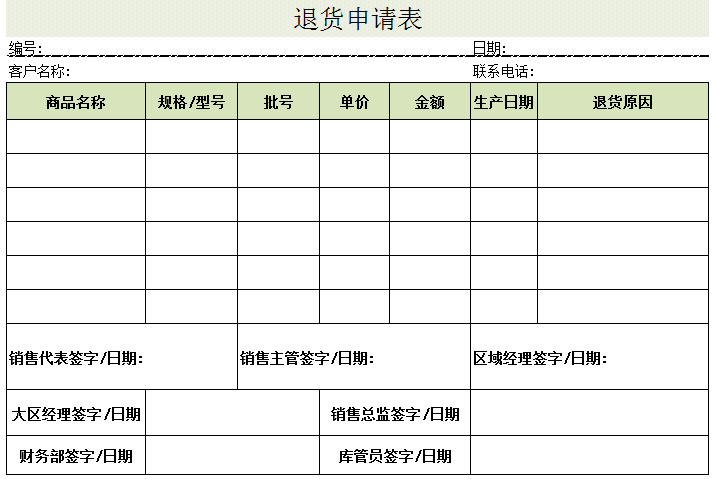The width and height of the screenshot is (713, 479).
Task: Select the top 日期 label field
Action: click(489, 48)
